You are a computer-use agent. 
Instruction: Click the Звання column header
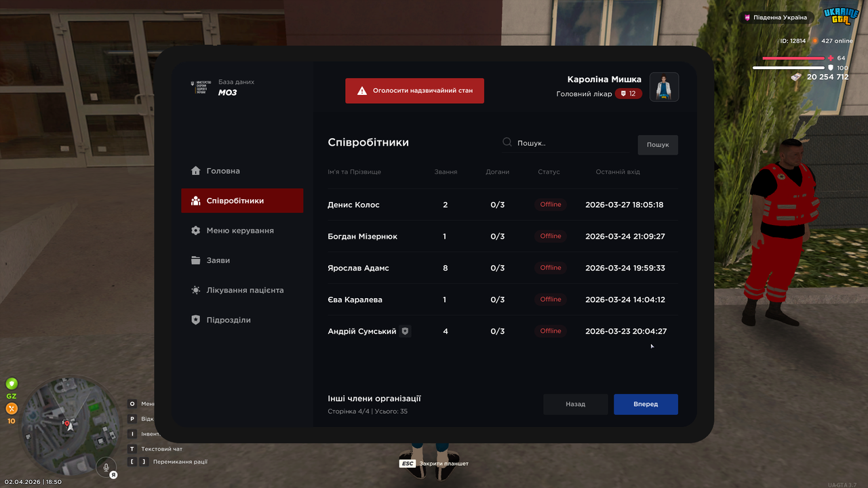tap(446, 172)
